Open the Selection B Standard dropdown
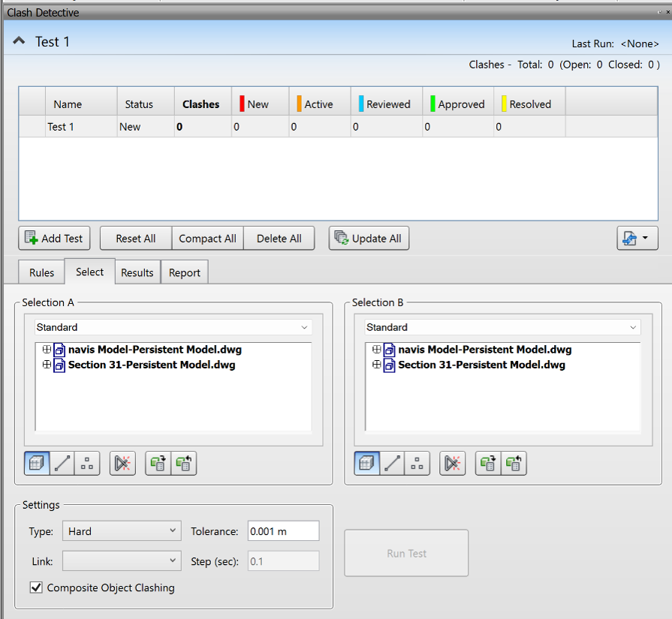 pyautogui.click(x=503, y=327)
